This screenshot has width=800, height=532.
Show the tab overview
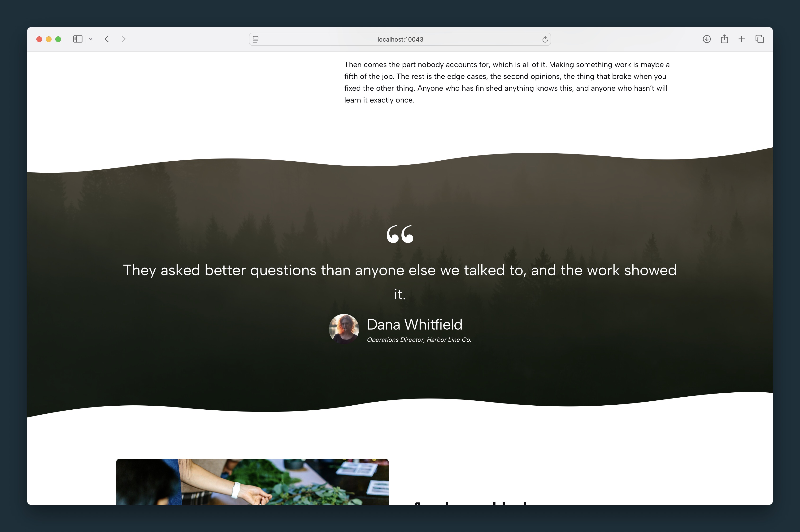click(760, 39)
